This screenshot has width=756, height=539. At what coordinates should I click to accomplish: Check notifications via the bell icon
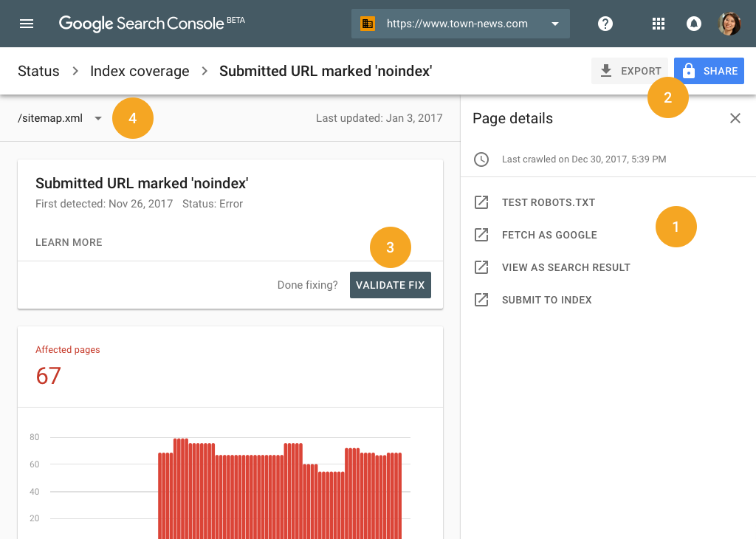693,23
